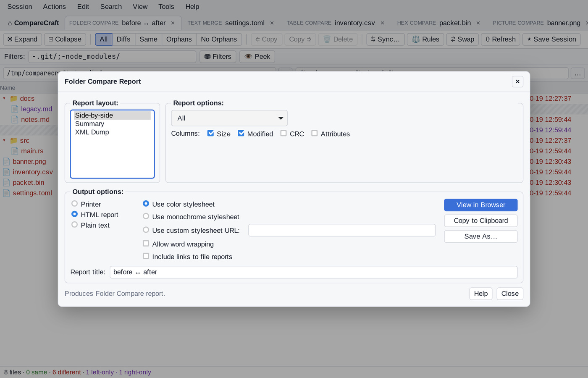Click the Collapse toolbar button
The image size is (588, 378).
coord(65,39)
